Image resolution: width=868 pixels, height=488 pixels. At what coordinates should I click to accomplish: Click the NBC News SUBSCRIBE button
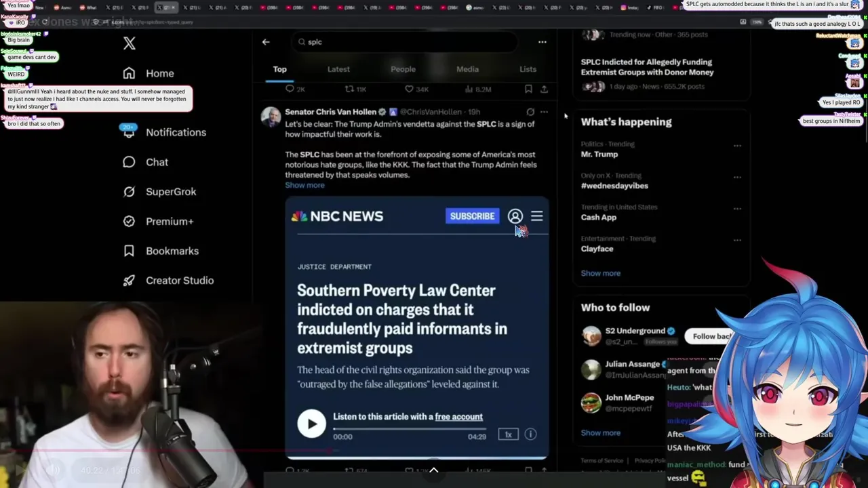point(472,216)
